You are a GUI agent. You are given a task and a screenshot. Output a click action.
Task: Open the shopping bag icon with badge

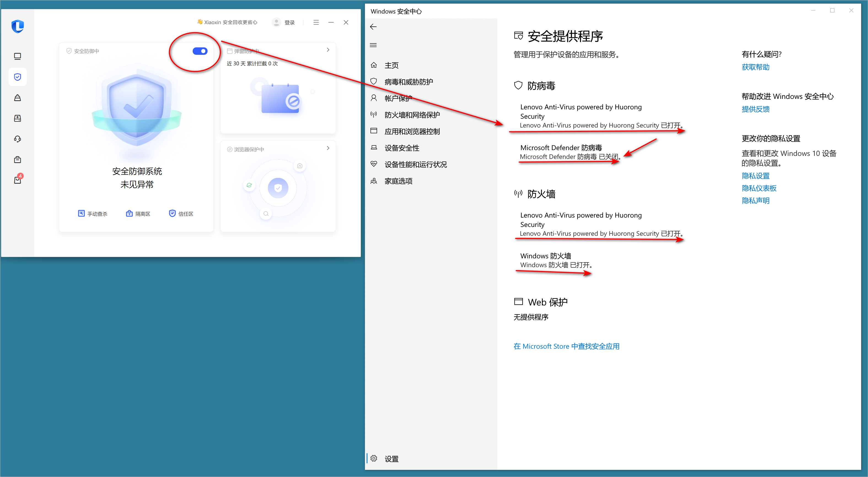point(18,180)
